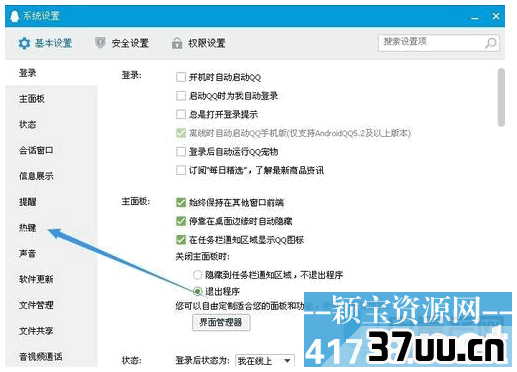Open 文件管理 in the sidebar
Viewport: 517px width, 372px height.
coord(36,305)
